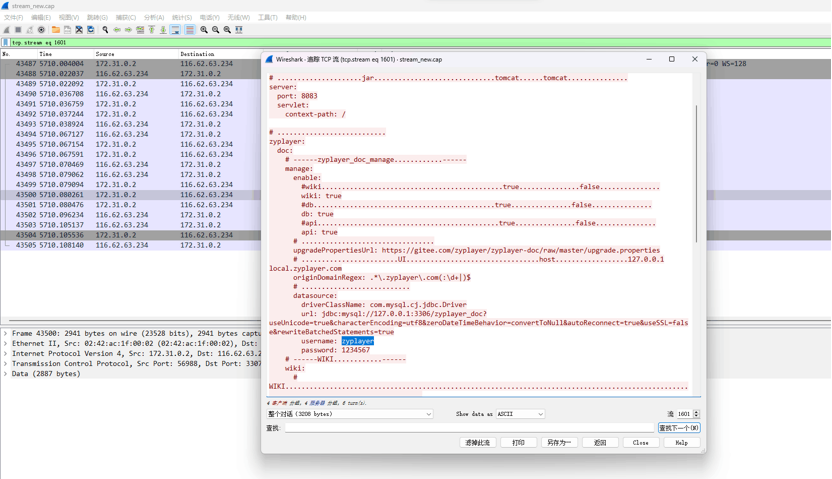Sort packets by Destination column header
Image resolution: width=832 pixels, height=479 pixels.
[197, 54]
